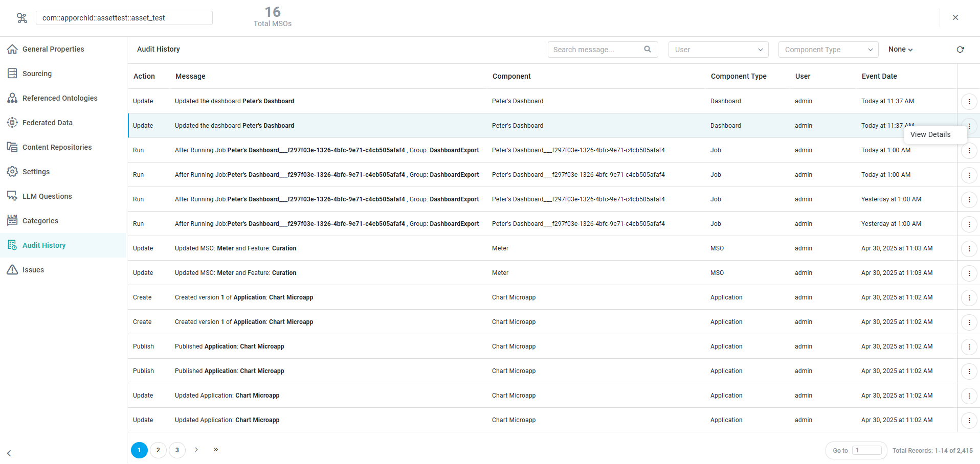
Task: Click the refresh icon in Audit History header
Action: coord(960,50)
